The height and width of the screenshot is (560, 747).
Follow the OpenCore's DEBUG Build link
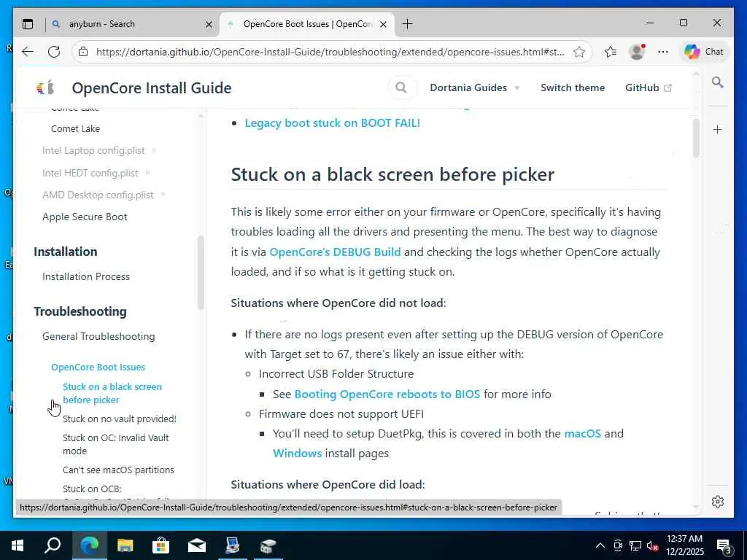pyautogui.click(x=335, y=252)
